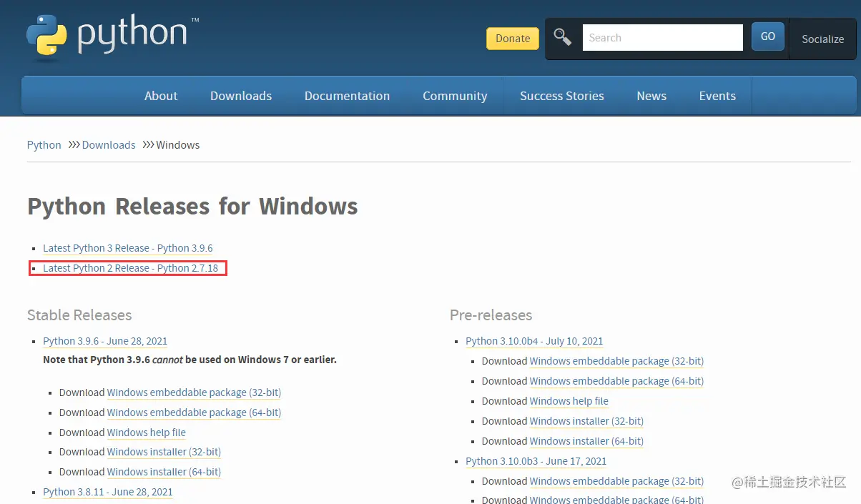Open the Socialize menu

[822, 39]
